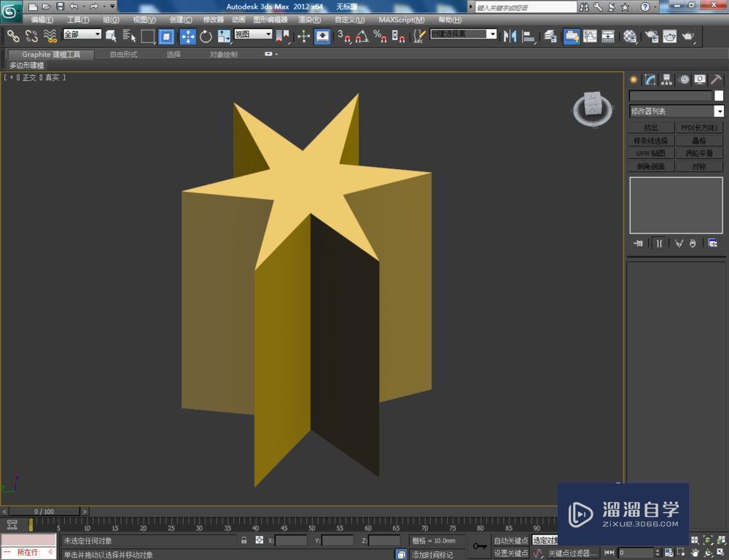The height and width of the screenshot is (560, 729).
Task: Toggle the 3D Snaps button
Action: (x=344, y=36)
